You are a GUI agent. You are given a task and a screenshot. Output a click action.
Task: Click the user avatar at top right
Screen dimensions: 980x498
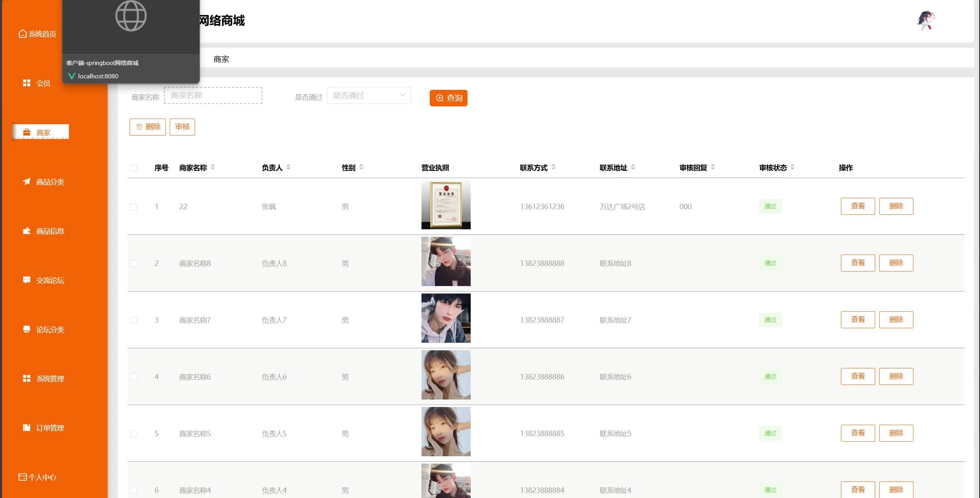click(x=926, y=20)
